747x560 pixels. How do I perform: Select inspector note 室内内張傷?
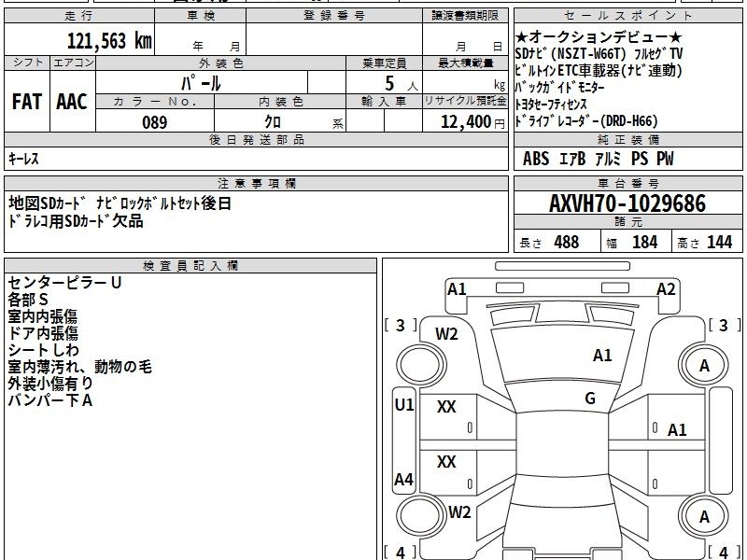(42, 316)
